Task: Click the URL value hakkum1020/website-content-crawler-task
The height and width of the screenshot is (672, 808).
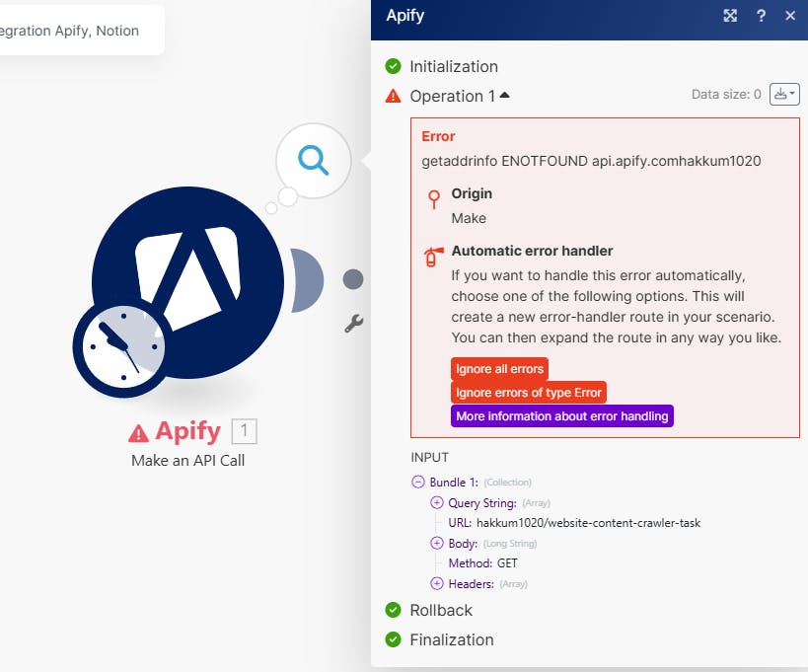Action: [588, 523]
